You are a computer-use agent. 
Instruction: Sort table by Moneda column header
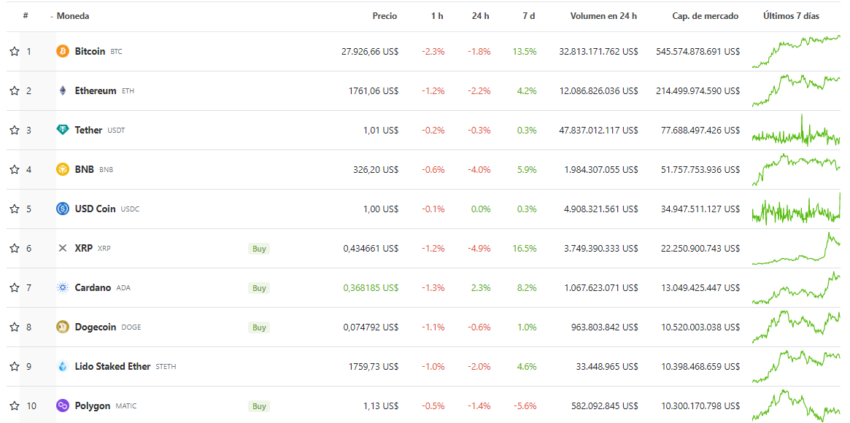pos(73,17)
